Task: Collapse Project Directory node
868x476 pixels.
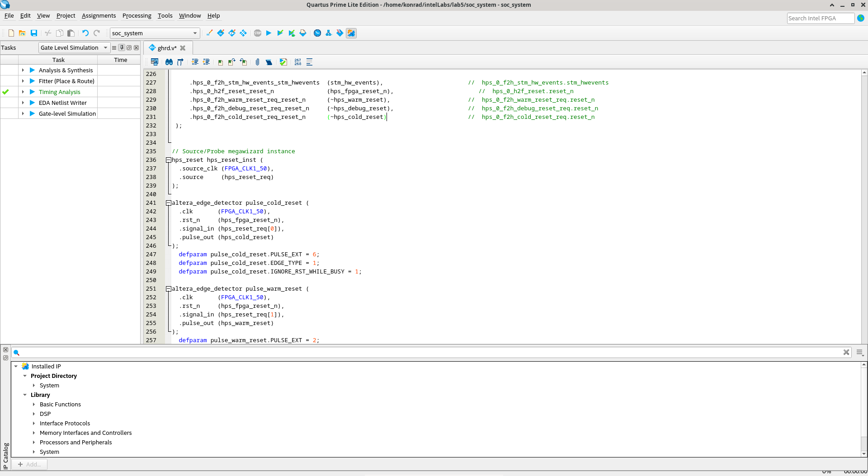Action: coord(25,376)
